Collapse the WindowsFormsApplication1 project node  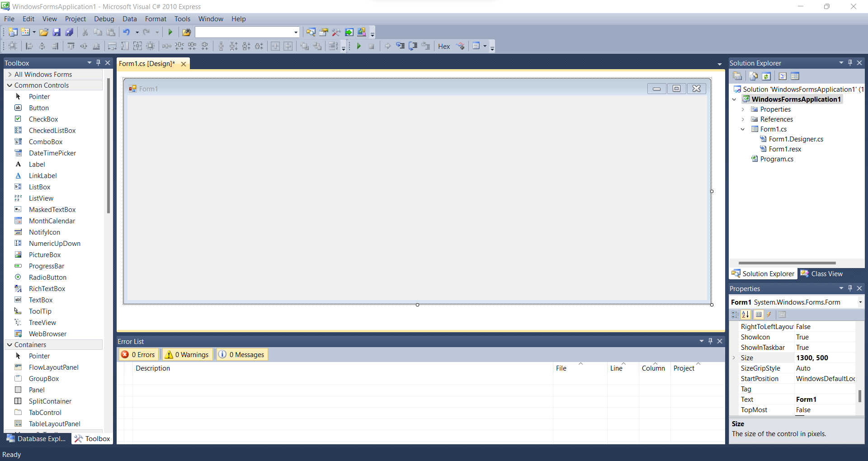734,99
